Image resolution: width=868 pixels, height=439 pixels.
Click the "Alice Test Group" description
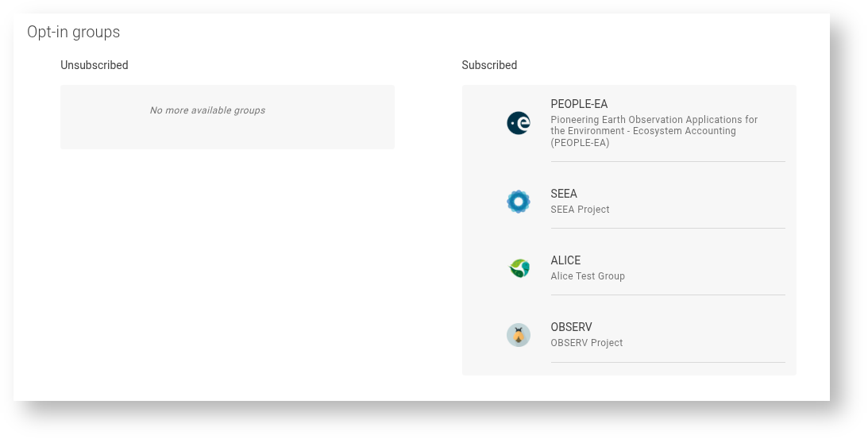pos(588,276)
